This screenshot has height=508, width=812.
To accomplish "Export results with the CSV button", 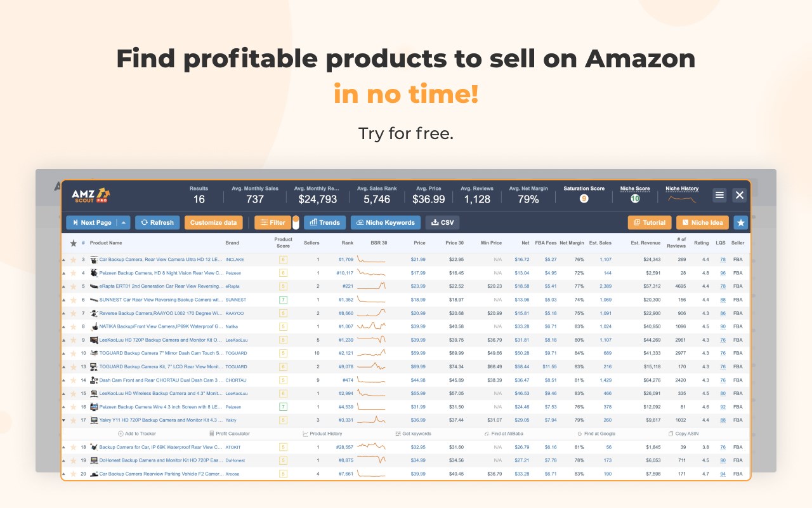I will [442, 223].
